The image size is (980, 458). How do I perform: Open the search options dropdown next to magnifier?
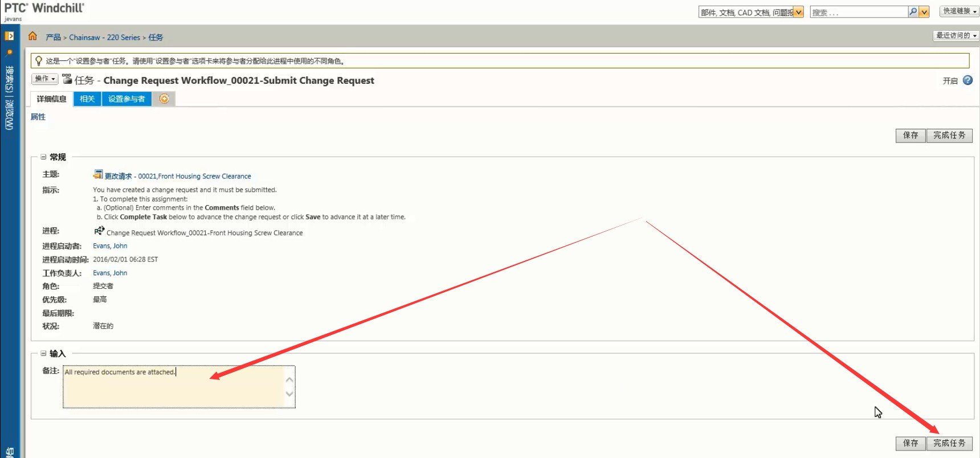point(924,11)
